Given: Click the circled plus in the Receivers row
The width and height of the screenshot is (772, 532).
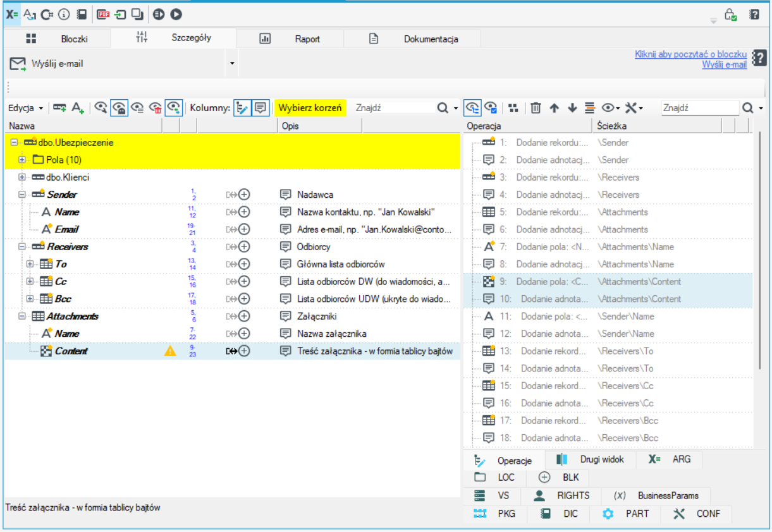Looking at the screenshot, I should coord(244,247).
